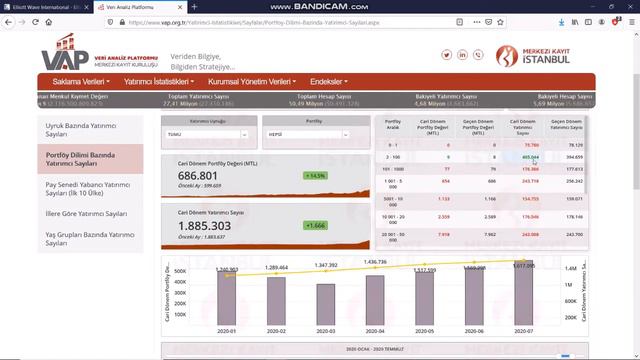Open İllere Göre Yatırımcı Sayıları link
The height and width of the screenshot is (360, 640).
[90, 213]
